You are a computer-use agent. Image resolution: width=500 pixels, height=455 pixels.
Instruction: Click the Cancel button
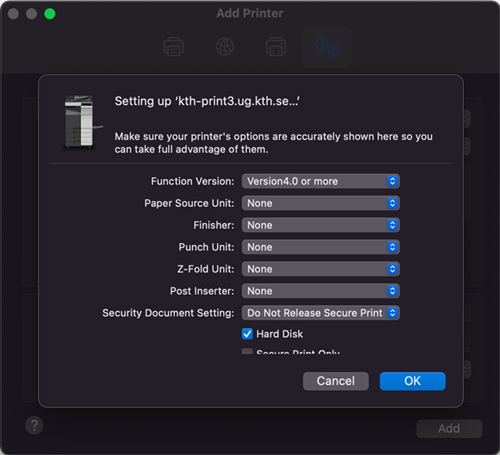point(336,381)
